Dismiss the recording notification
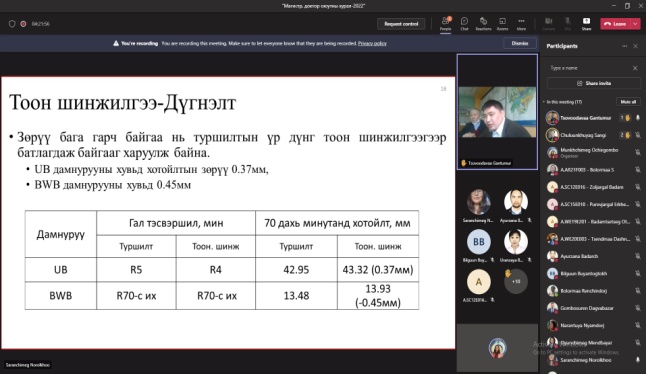 [x=520, y=43]
